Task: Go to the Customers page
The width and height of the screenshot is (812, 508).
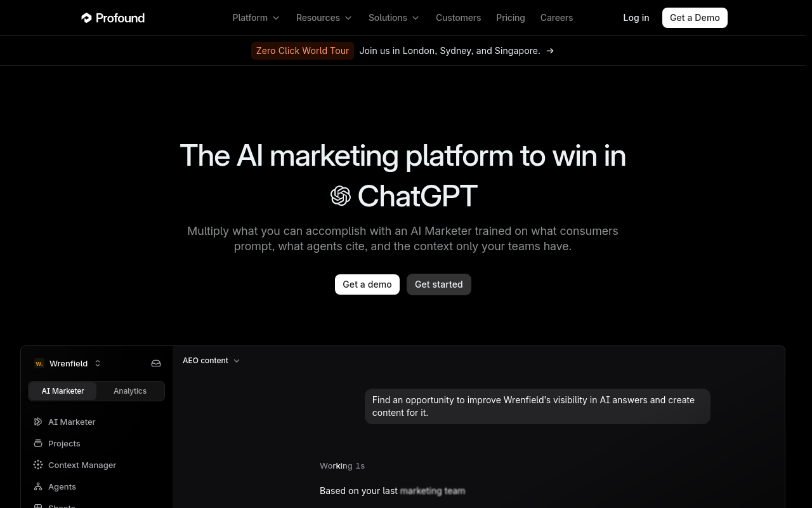Action: point(458,18)
